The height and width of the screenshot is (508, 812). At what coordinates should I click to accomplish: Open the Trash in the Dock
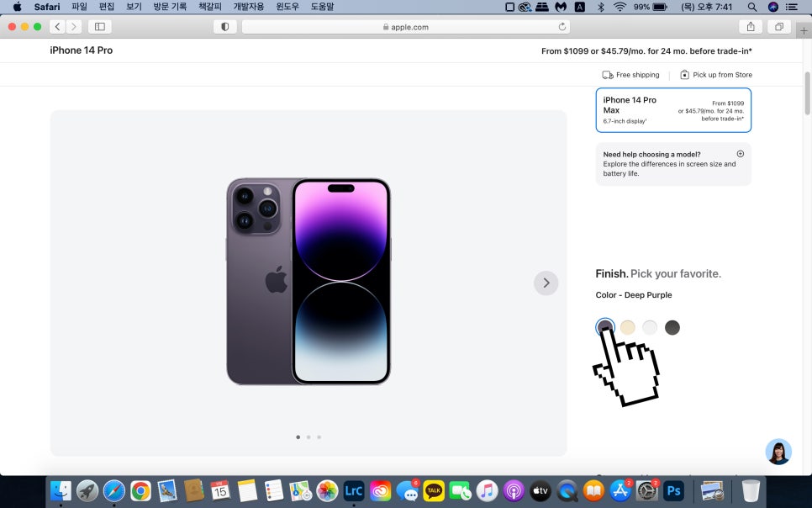click(751, 490)
